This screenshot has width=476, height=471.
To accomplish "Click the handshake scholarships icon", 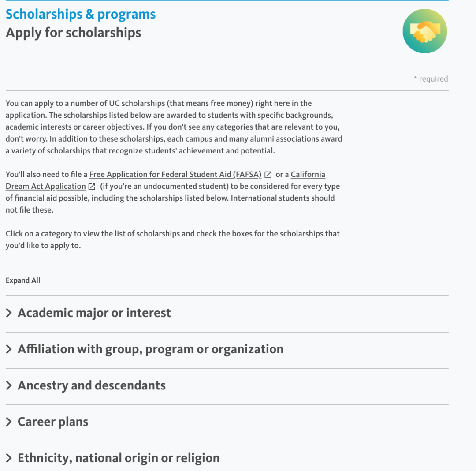I will (x=425, y=31).
